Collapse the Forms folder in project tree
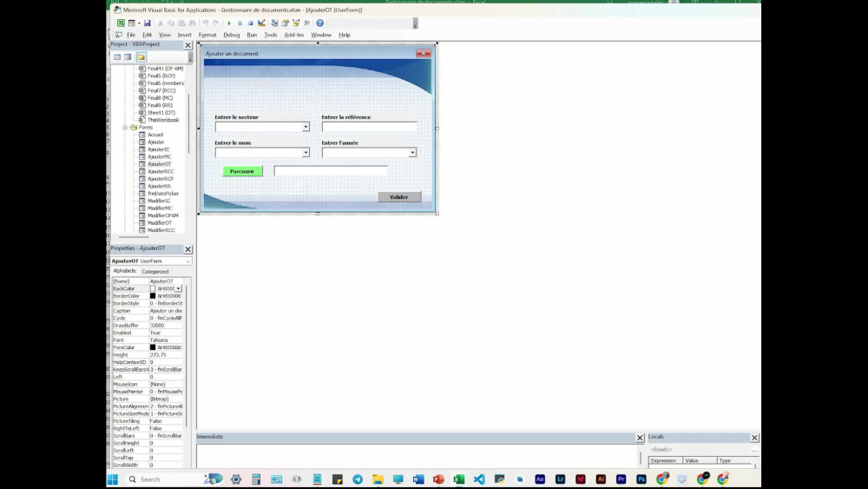 (x=126, y=128)
